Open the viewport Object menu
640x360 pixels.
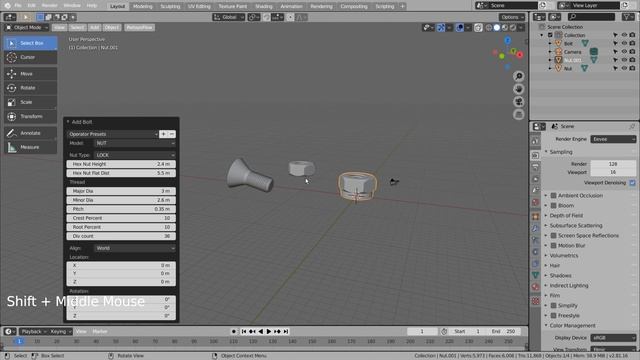point(112,27)
